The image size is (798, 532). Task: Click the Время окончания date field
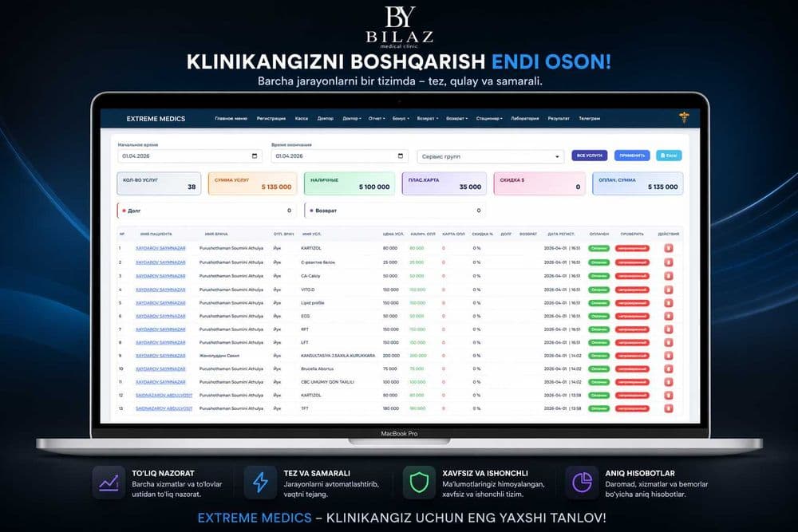[339, 156]
